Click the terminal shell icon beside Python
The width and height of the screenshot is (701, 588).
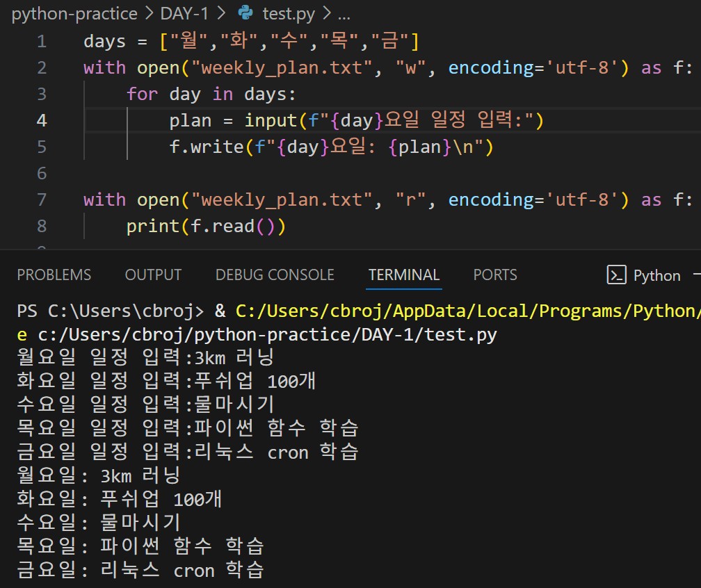pyautogui.click(x=616, y=275)
